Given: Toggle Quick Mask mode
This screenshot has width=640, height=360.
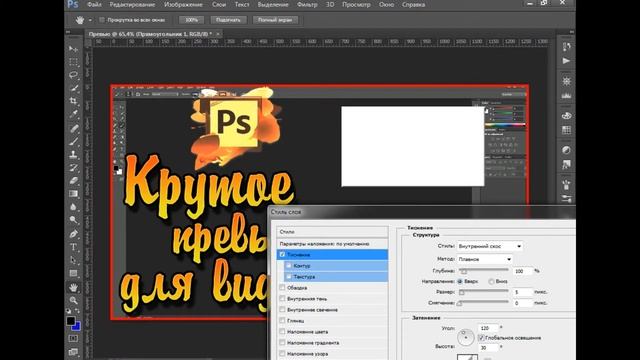Looking at the screenshot, I should [x=73, y=338].
